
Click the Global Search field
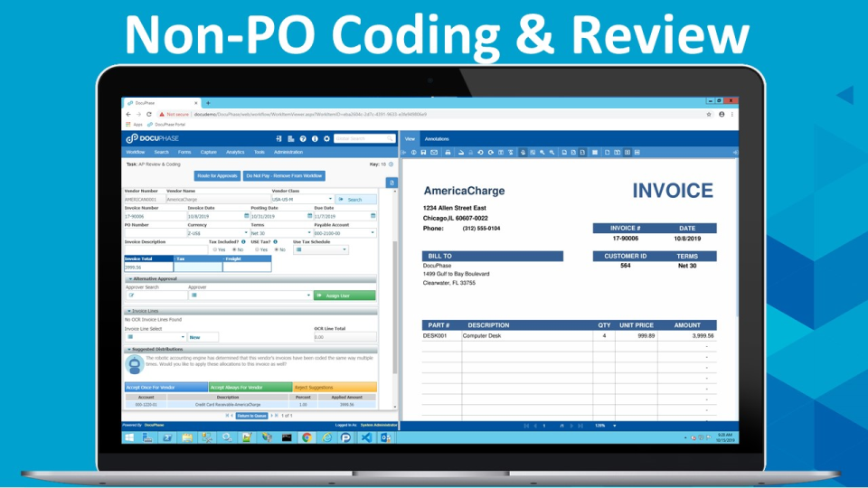[x=363, y=139]
